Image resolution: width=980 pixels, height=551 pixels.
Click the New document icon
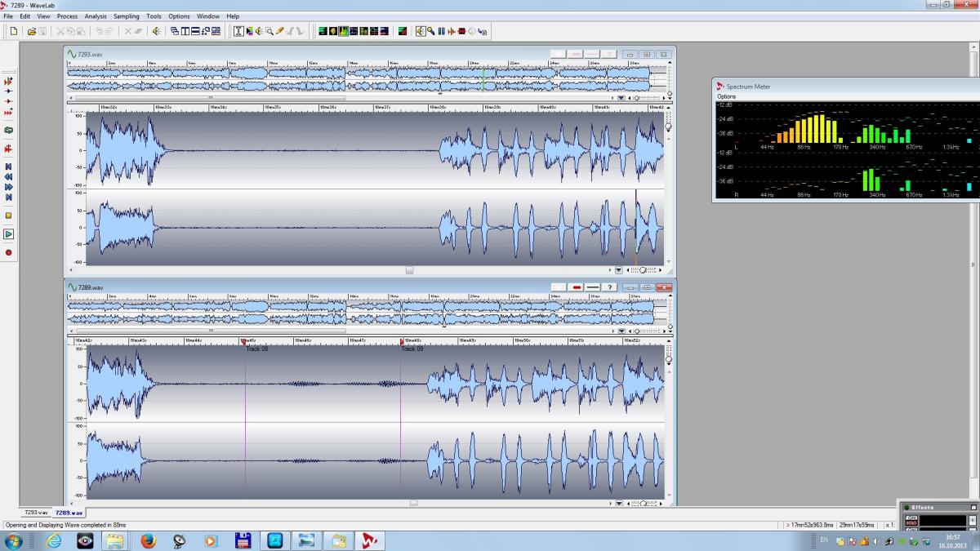click(13, 31)
